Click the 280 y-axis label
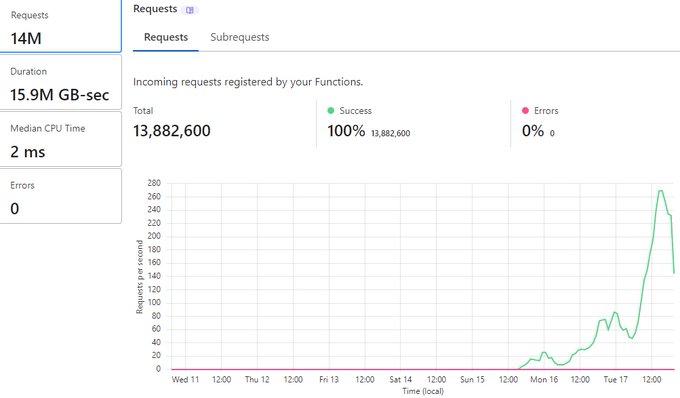Image resolution: width=680 pixels, height=398 pixels. (154, 183)
